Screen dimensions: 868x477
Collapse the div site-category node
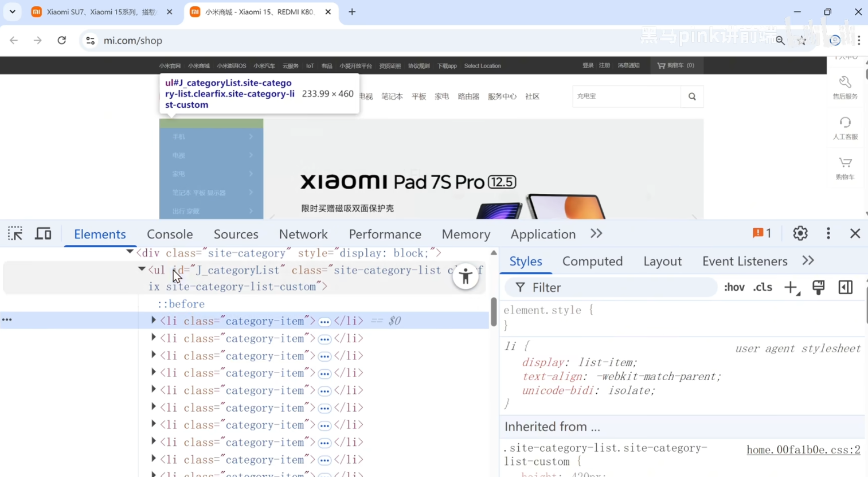(130, 252)
